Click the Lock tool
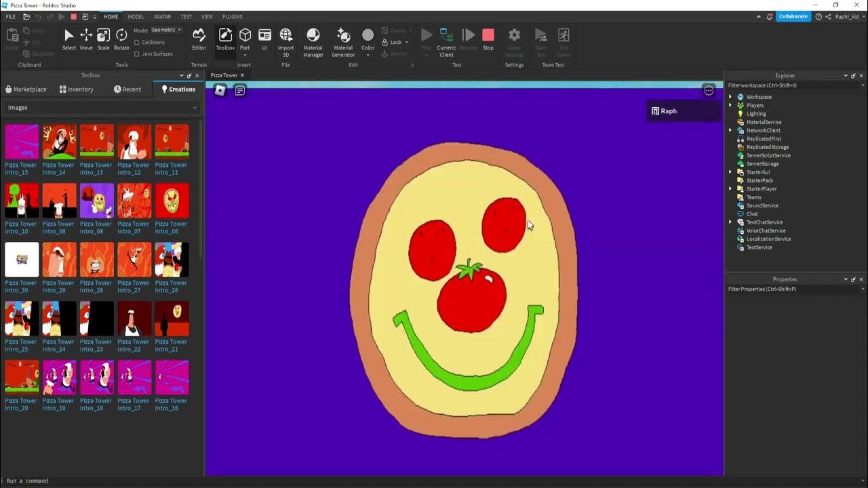Image resolution: width=868 pixels, height=488 pixels. 395,42
